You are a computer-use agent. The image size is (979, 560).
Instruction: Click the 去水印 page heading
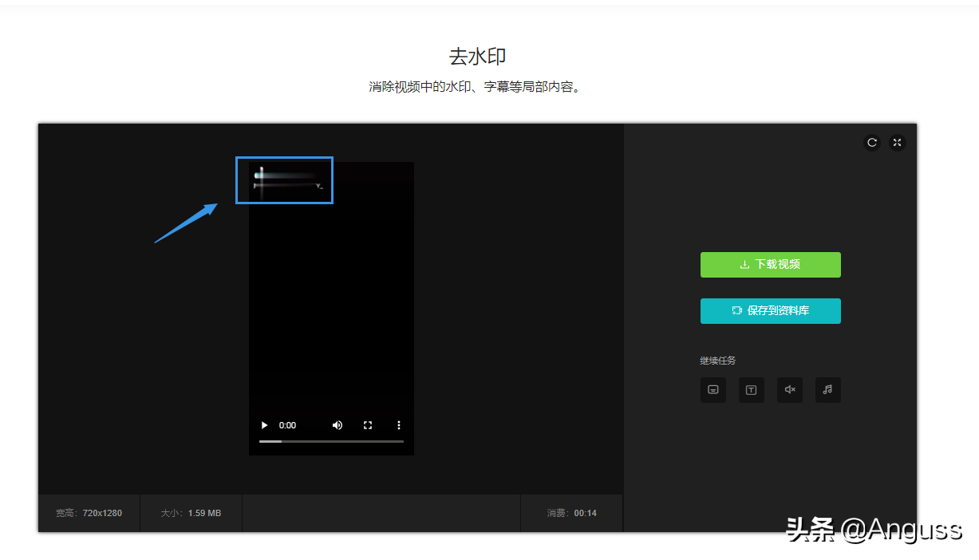point(478,57)
